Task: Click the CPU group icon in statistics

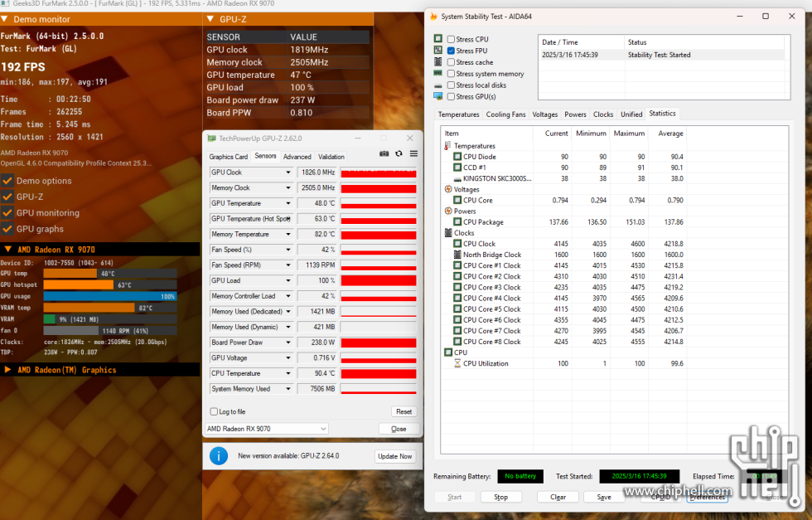Action: 448,352
